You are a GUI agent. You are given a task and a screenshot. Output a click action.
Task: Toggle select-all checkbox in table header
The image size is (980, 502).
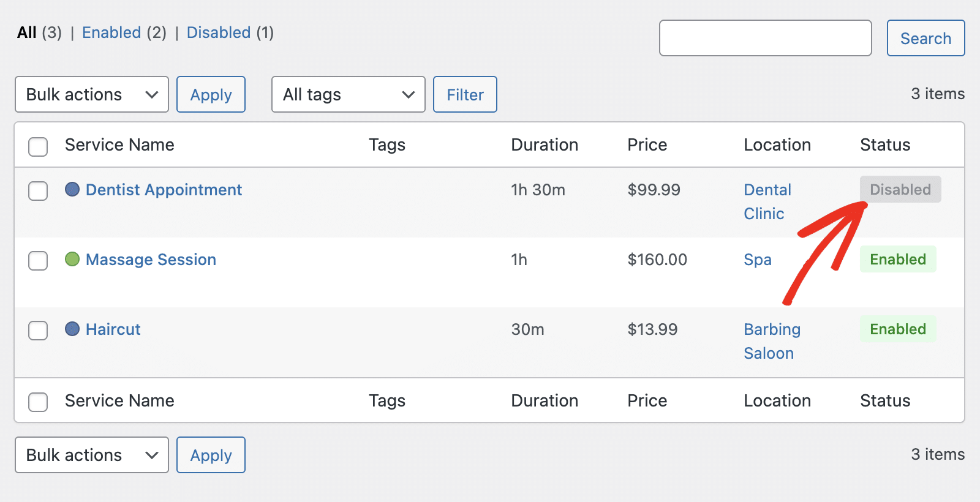[x=38, y=147]
